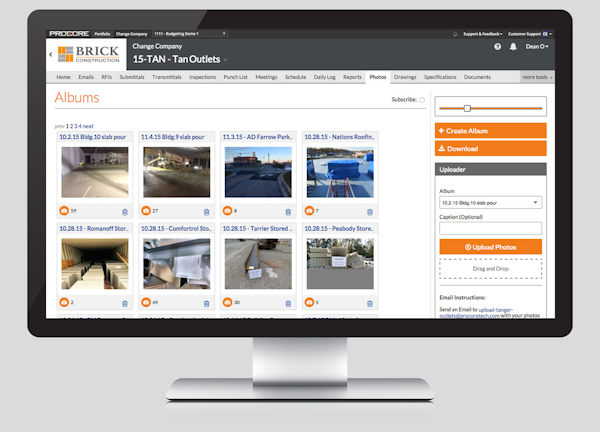600x432 pixels.
Task: Open the Documents tab
Action: [x=477, y=77]
